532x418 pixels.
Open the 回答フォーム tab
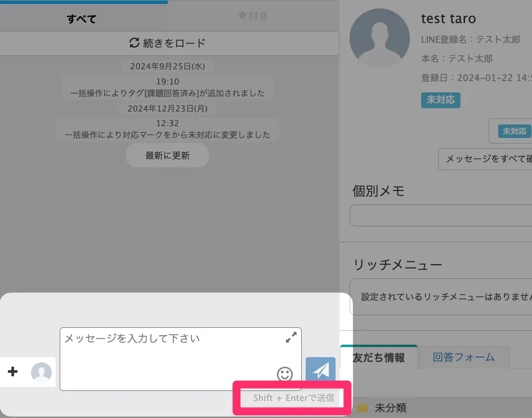coord(464,357)
